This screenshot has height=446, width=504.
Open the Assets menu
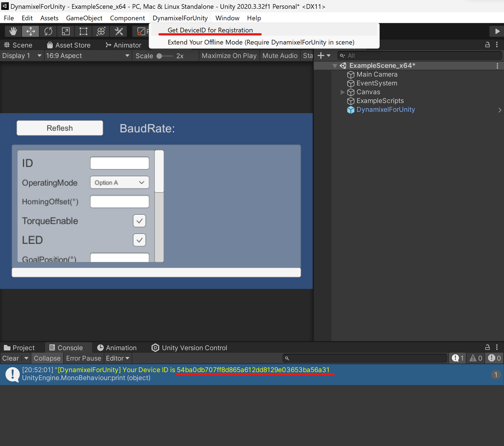coord(49,18)
